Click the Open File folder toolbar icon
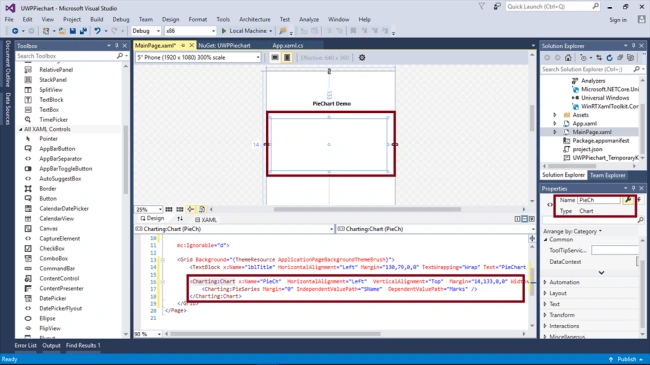 (62, 31)
